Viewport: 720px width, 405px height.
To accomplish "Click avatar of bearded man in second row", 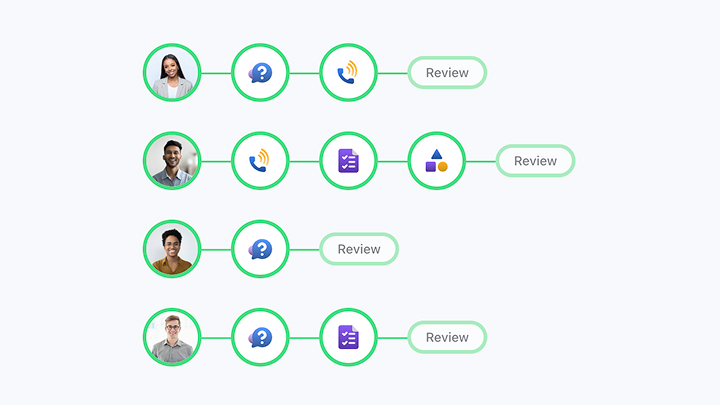I will tap(172, 161).
